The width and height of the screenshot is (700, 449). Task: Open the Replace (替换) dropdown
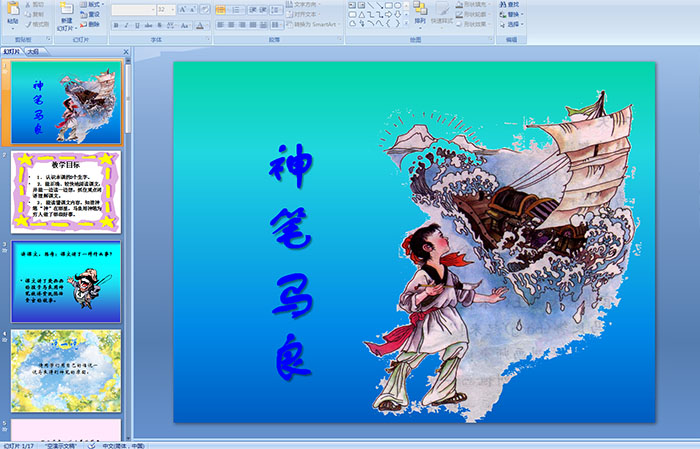coord(512,14)
